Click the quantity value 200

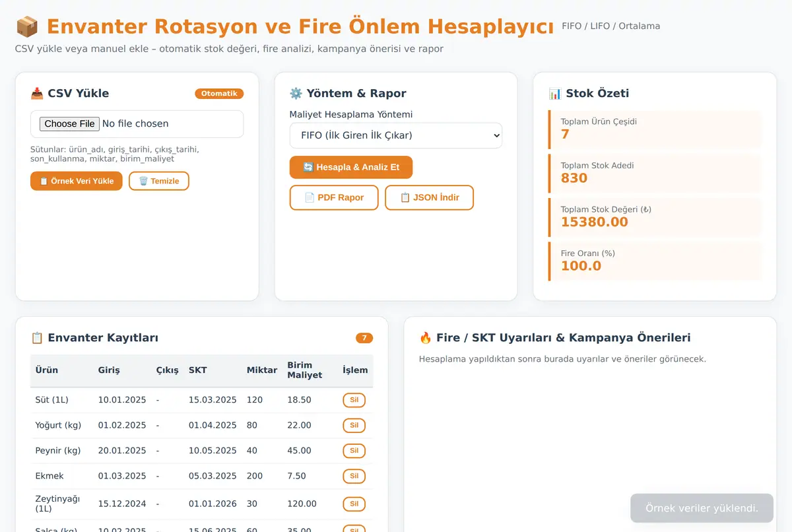255,476
